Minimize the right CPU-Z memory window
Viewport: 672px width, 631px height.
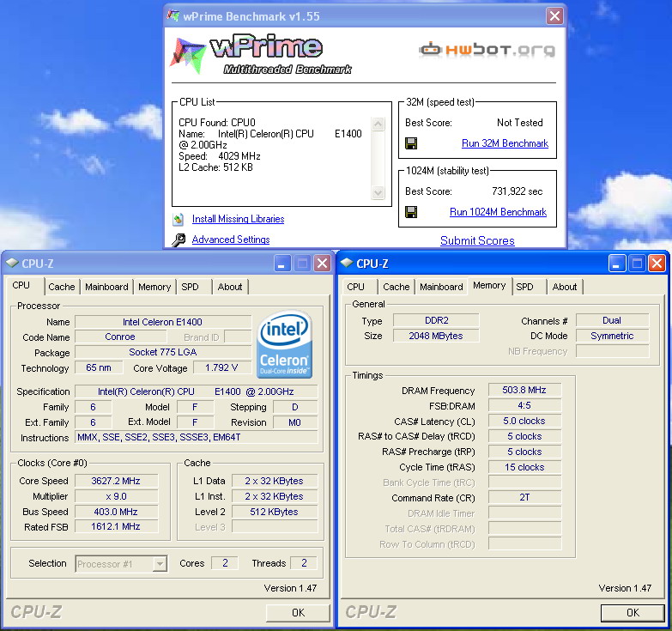pyautogui.click(x=617, y=264)
